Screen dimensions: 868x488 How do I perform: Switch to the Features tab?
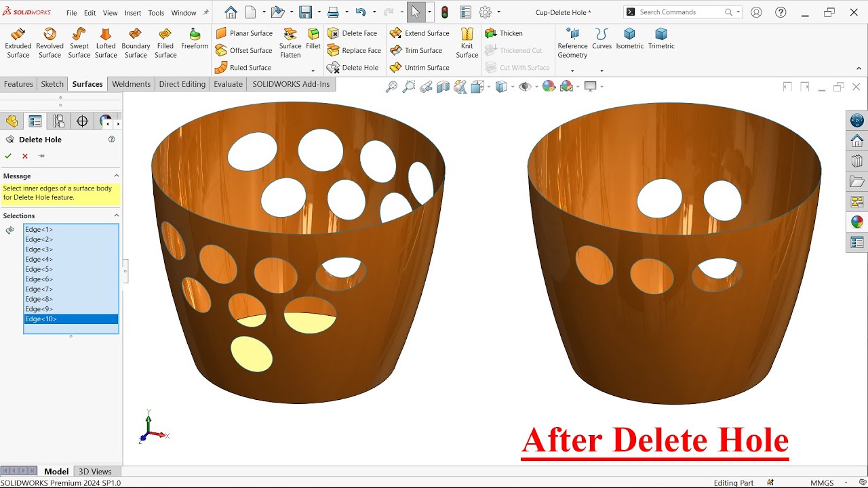point(18,84)
